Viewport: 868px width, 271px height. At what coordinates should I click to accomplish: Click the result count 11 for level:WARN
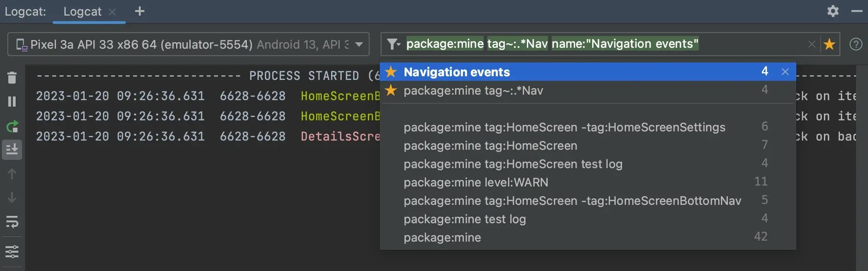pos(761,181)
